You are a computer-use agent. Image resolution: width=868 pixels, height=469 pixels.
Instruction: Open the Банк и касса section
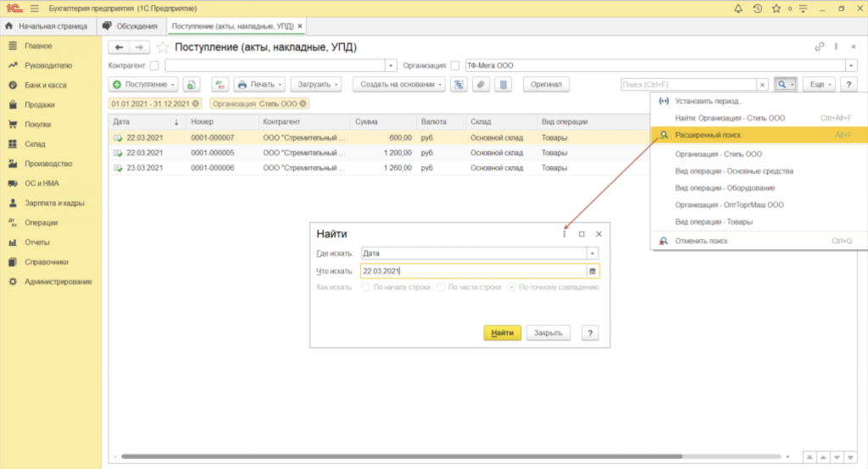[x=46, y=85]
